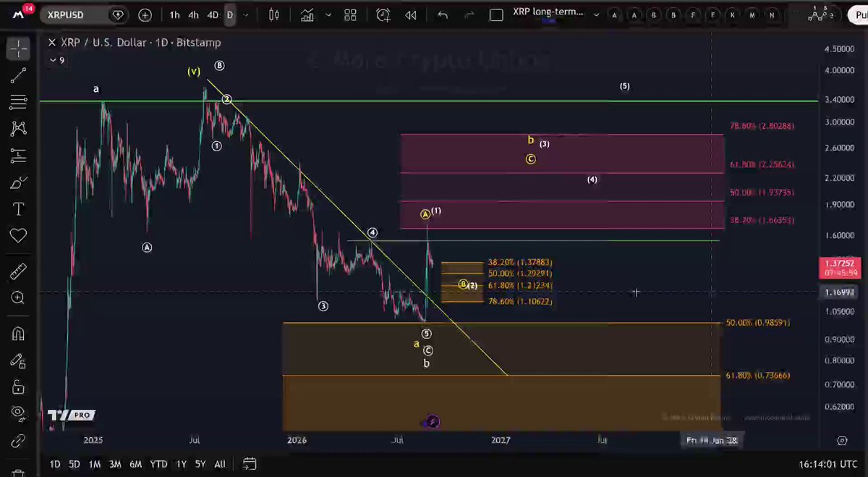Expand the dropdown arrow beside Indicators
Screen dimensions: 868x477
(x=328, y=14)
